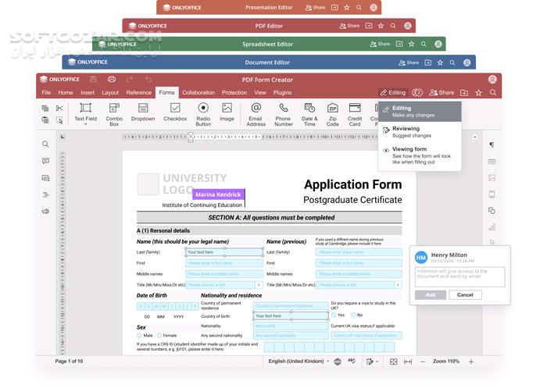
Task: Insert an Email Address field
Action: (x=256, y=114)
